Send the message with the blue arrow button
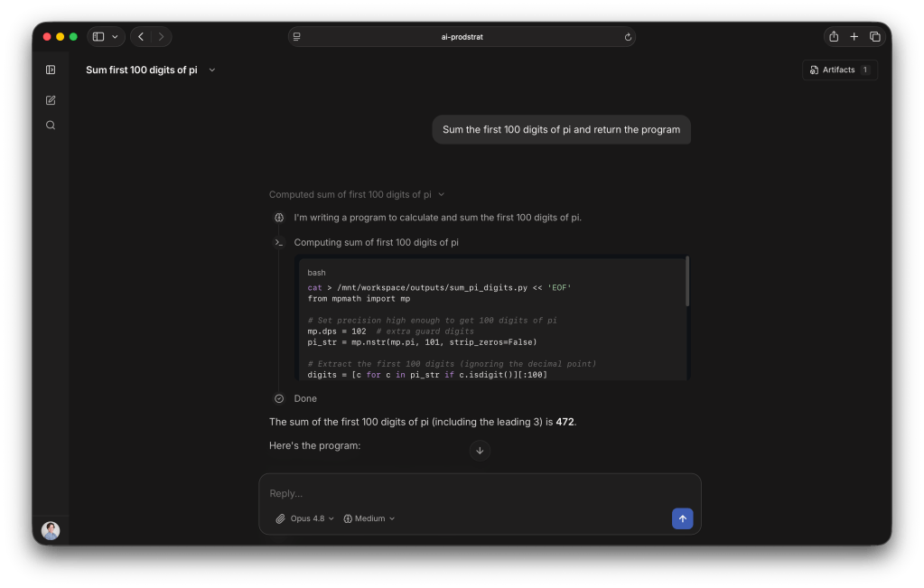This screenshot has width=924, height=588. point(683,518)
